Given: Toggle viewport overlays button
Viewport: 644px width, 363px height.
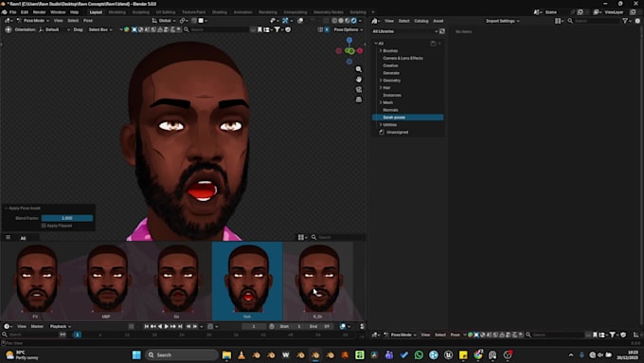Looking at the screenshot, I should [300, 20].
